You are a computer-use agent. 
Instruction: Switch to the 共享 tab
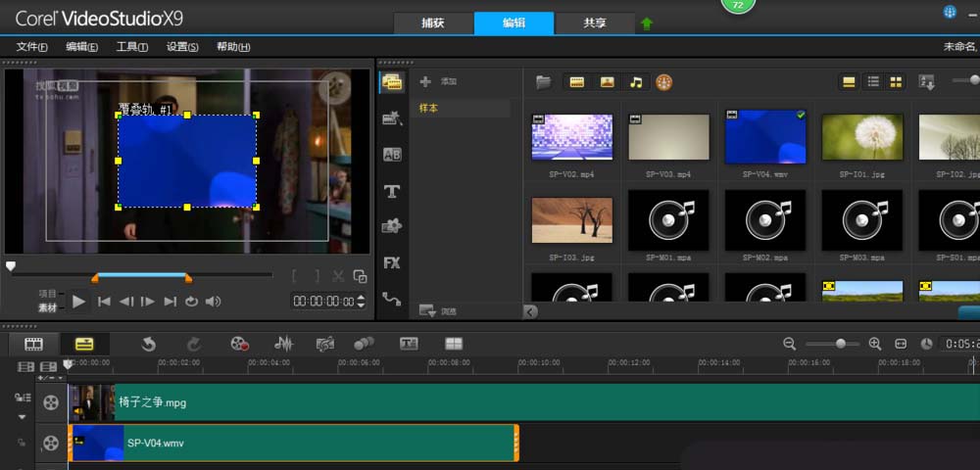pyautogui.click(x=594, y=23)
